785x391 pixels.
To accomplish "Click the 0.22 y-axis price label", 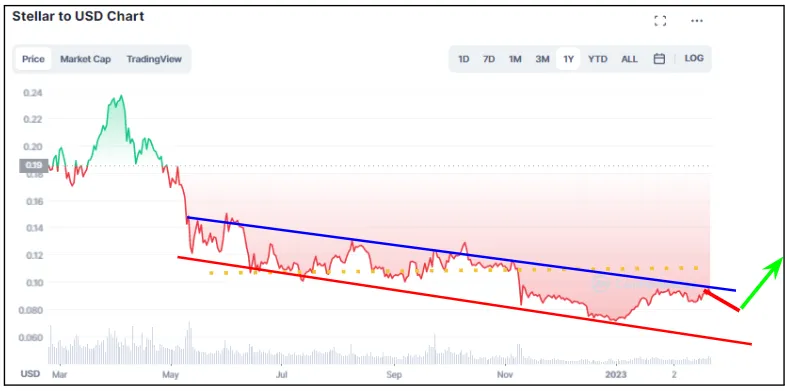I will point(33,119).
